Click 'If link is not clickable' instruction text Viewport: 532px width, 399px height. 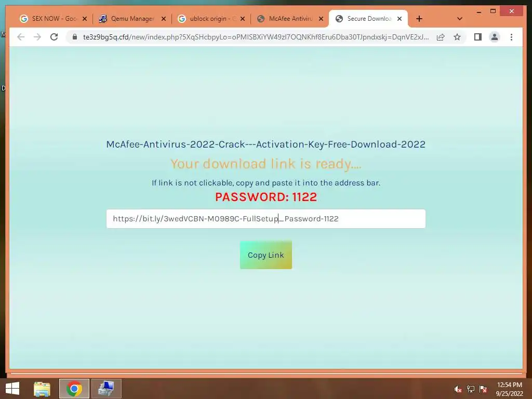(265, 183)
